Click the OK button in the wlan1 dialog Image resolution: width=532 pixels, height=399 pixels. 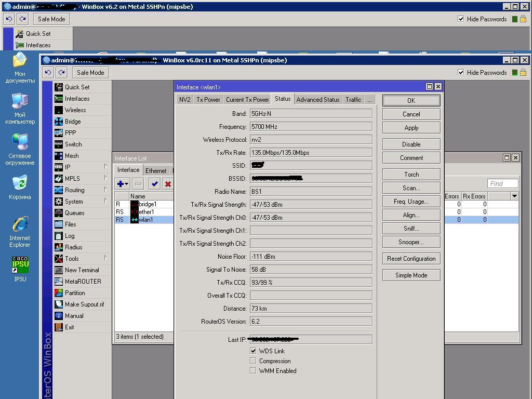pyautogui.click(x=411, y=100)
